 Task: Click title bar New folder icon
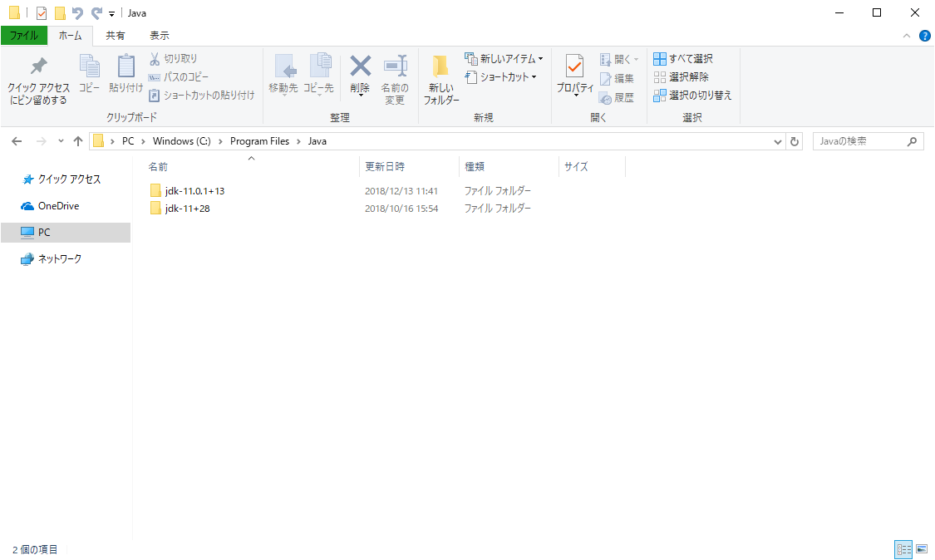[60, 12]
